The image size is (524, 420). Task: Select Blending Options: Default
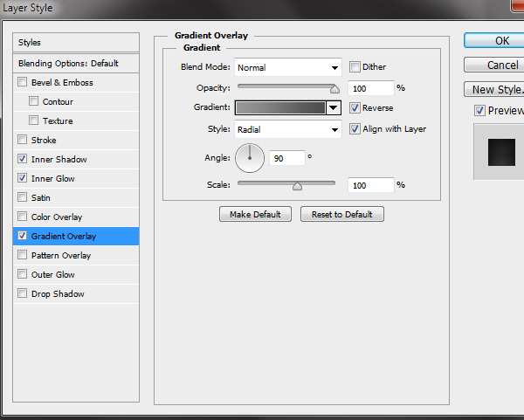(77, 64)
